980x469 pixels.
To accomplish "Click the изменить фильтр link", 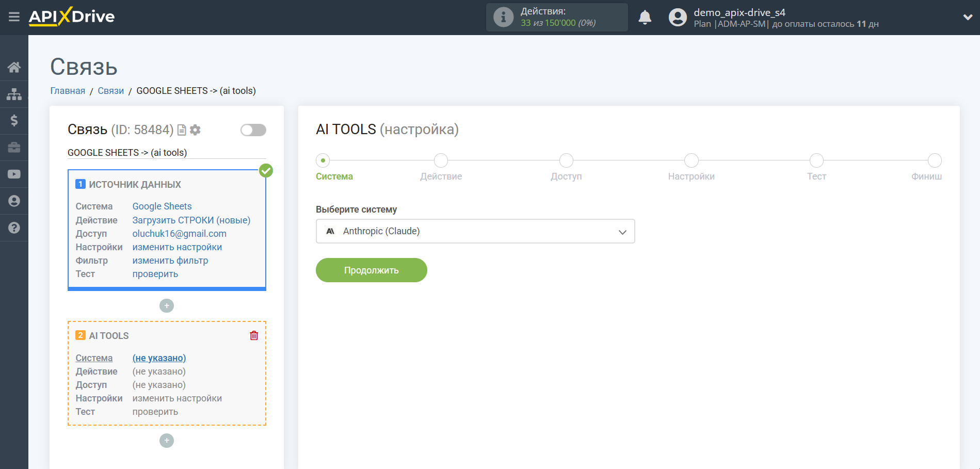I will [x=170, y=261].
